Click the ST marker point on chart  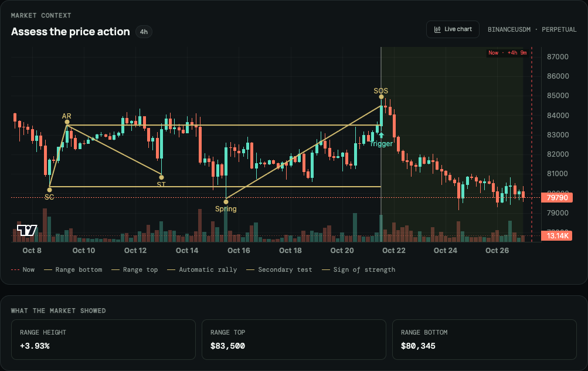point(162,177)
